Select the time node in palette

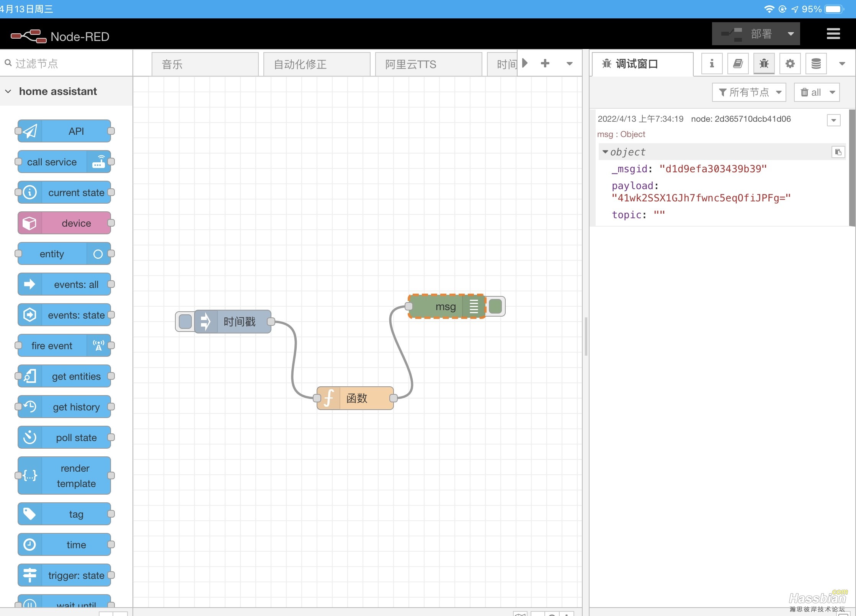[64, 545]
